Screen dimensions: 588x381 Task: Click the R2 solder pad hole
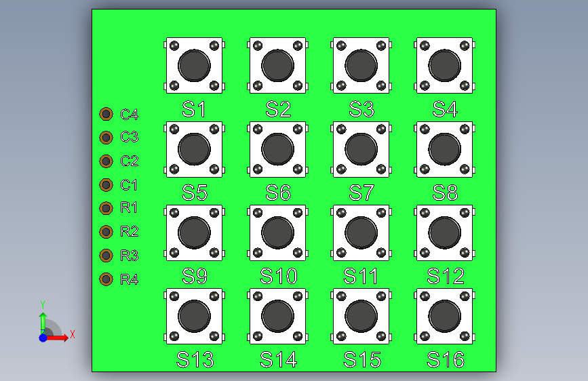(x=106, y=232)
